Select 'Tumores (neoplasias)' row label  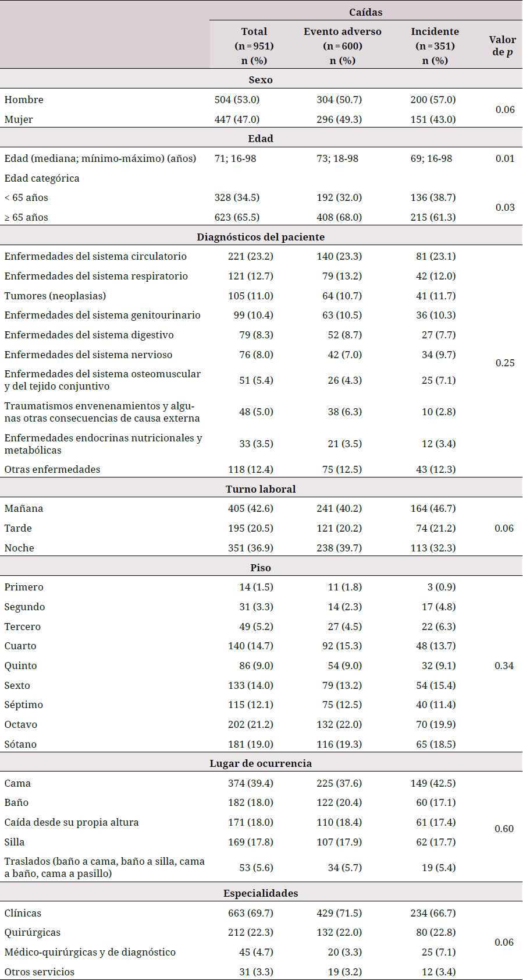pos(55,296)
